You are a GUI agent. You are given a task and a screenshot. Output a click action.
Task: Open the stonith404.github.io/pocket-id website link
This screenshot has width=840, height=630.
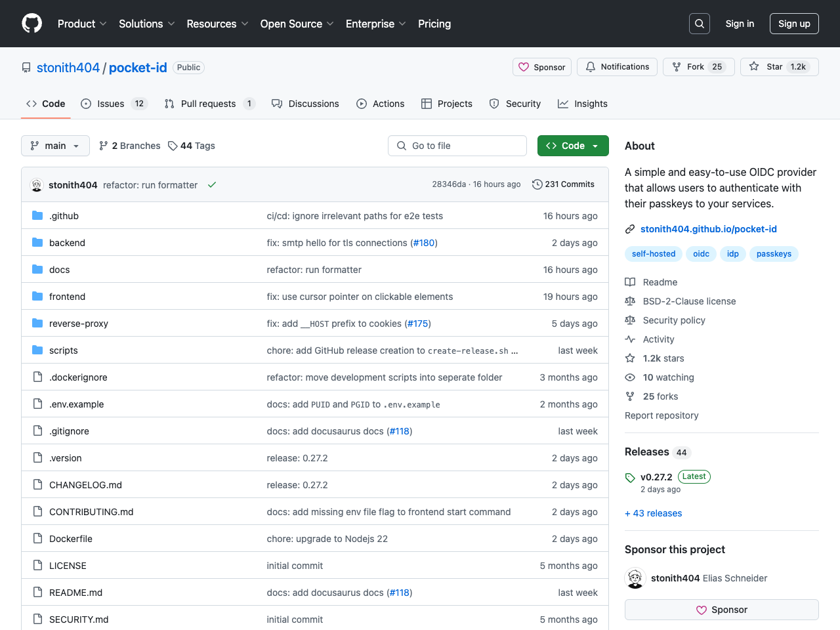[709, 229]
